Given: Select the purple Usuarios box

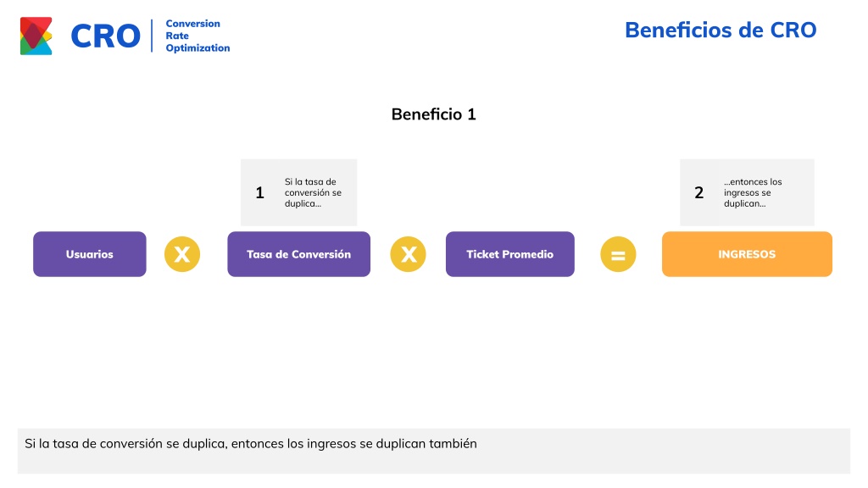Looking at the screenshot, I should pos(90,254).
